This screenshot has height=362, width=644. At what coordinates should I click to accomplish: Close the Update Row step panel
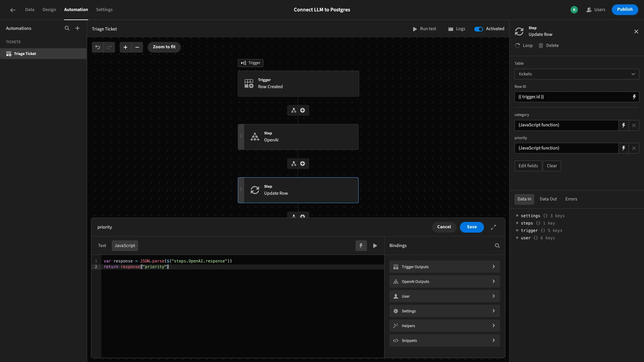pos(636,32)
